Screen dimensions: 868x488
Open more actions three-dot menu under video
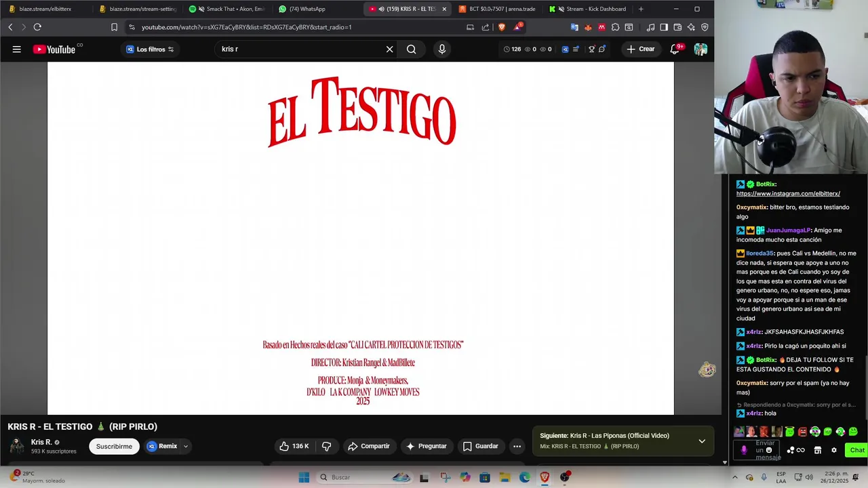pos(517,446)
